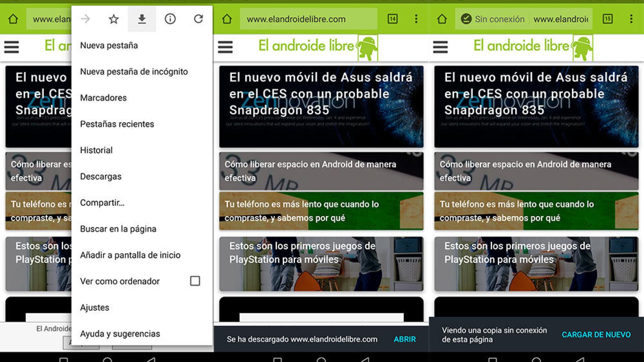Tap the forward arrow in the Chrome menu
Viewport: 644px width, 362px height.
pyautogui.click(x=85, y=19)
